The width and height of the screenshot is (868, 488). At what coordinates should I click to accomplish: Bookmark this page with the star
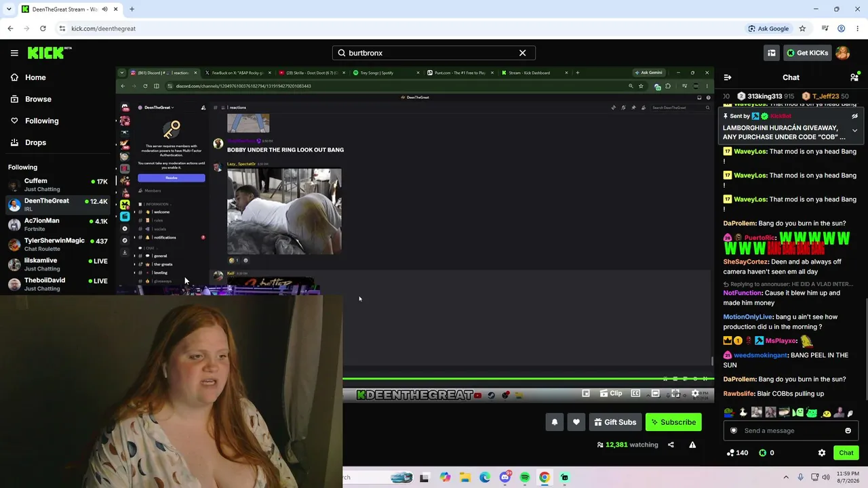802,28
